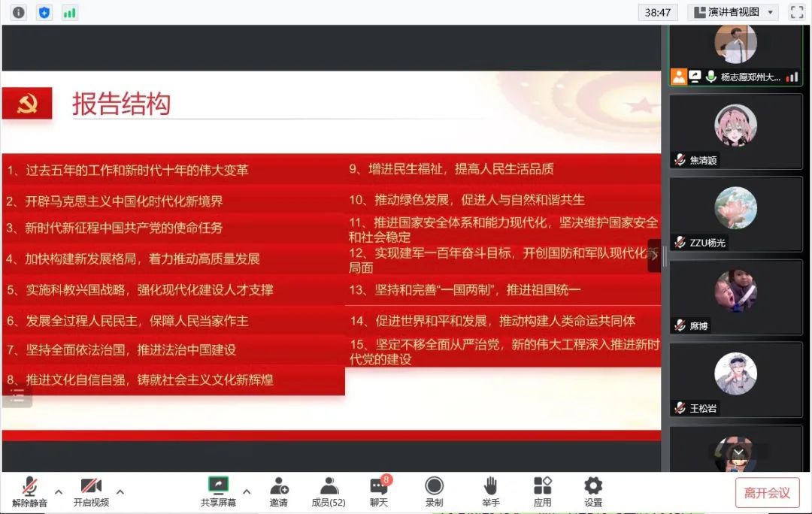Click item 10、推动绿色发展

(x=467, y=200)
